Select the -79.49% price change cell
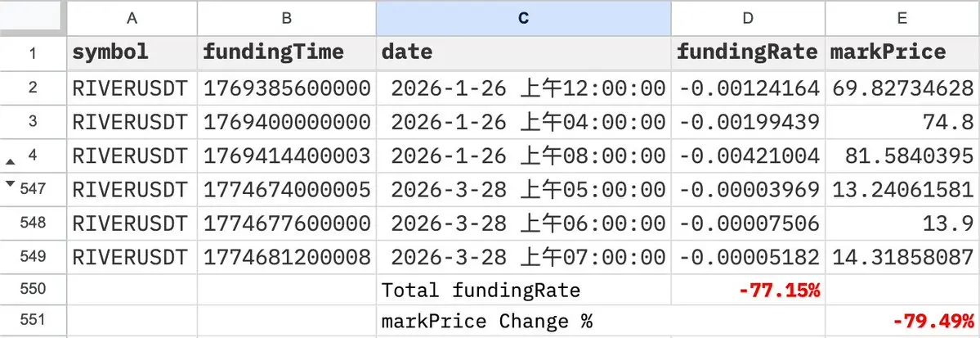 click(902, 322)
